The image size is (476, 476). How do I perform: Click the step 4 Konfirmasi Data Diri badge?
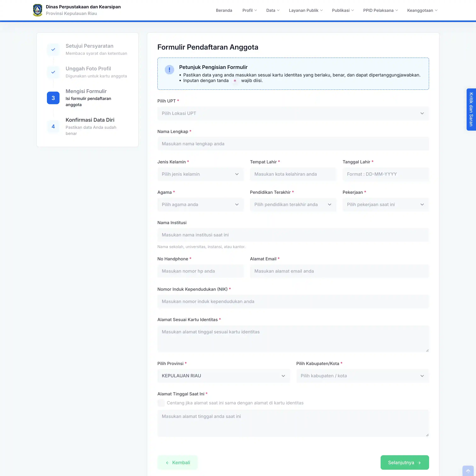click(x=53, y=126)
